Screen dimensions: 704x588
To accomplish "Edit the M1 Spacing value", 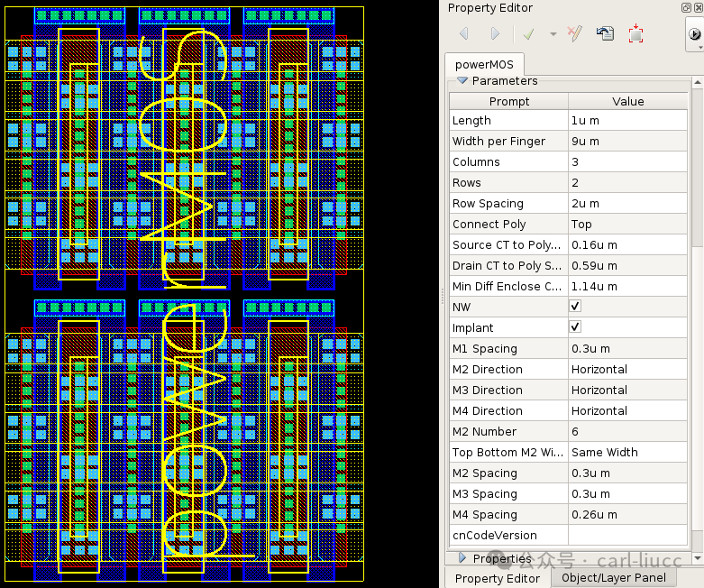I will [627, 349].
